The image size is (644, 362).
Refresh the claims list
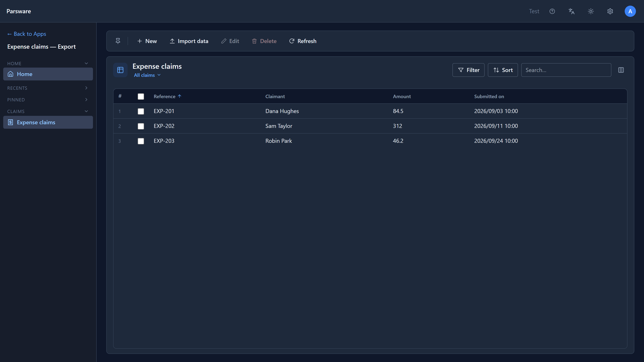point(303,41)
